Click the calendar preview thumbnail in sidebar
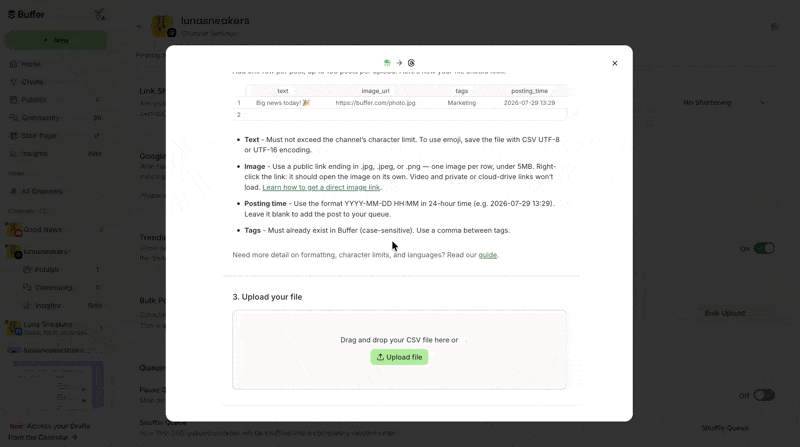800x447 pixels. [58, 384]
